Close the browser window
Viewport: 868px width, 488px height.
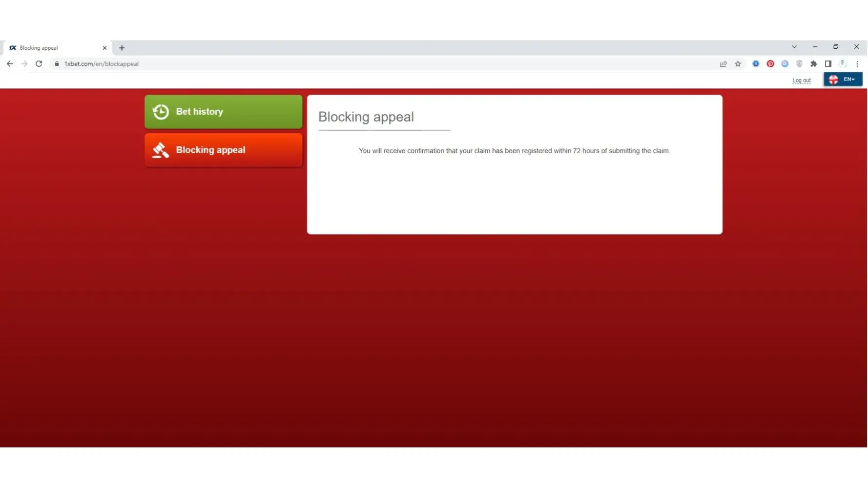[x=856, y=47]
